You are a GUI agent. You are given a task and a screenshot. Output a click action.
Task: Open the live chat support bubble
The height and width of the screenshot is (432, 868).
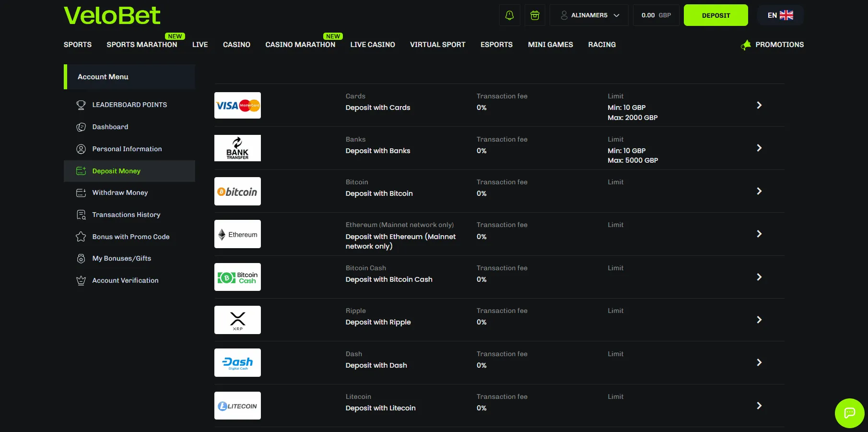click(849, 413)
